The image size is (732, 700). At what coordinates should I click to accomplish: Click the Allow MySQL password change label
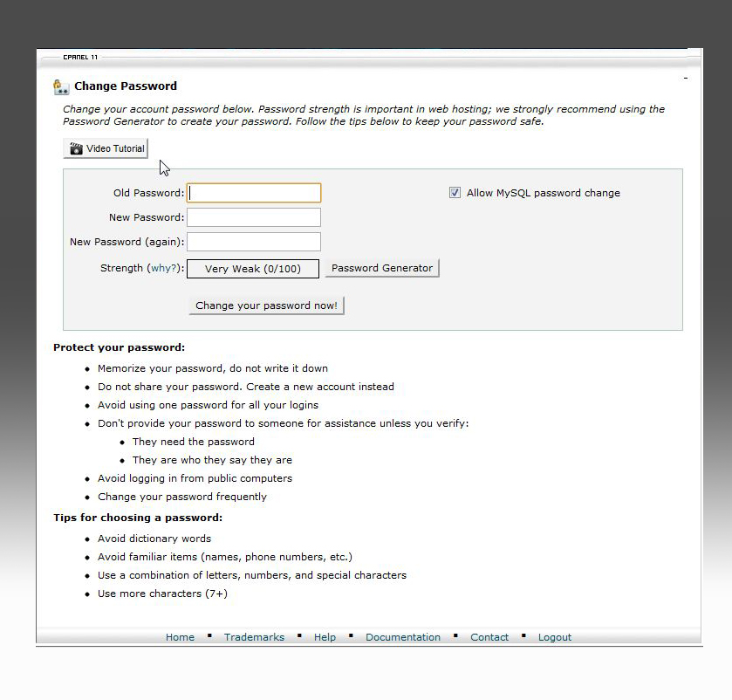pyautogui.click(x=544, y=193)
